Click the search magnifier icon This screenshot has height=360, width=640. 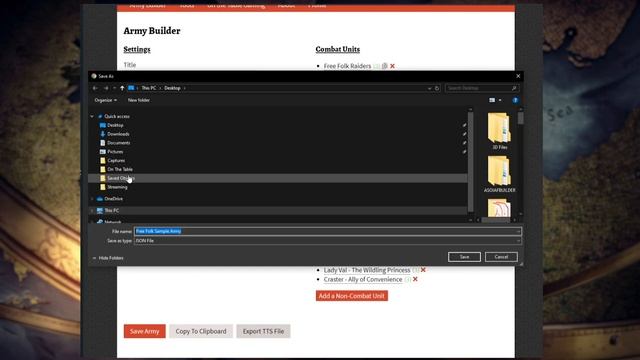coord(514,88)
